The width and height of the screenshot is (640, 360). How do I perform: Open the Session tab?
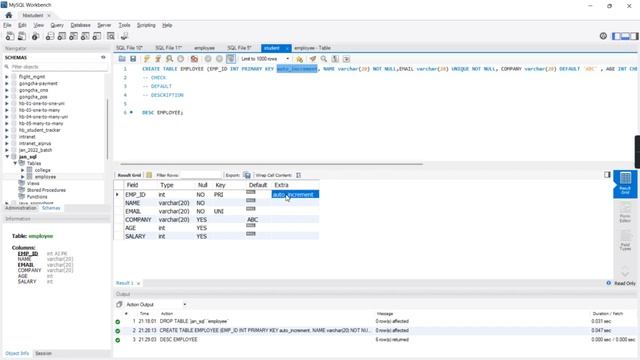pos(43,353)
